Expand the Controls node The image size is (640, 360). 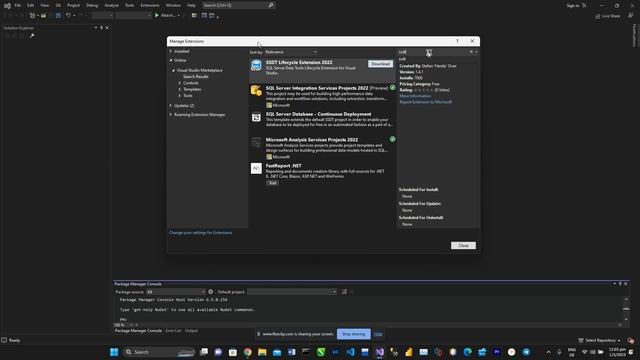[180, 83]
